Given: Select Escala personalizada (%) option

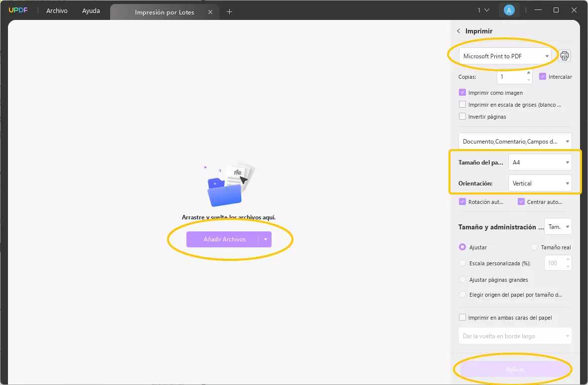Looking at the screenshot, I should point(462,263).
